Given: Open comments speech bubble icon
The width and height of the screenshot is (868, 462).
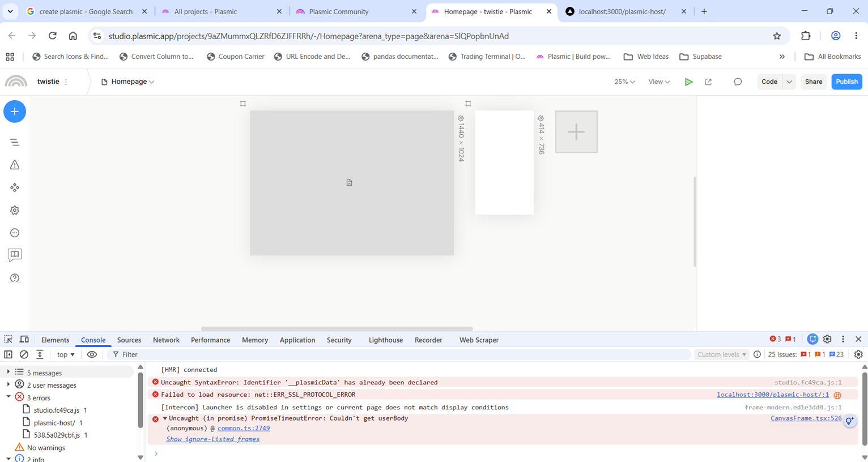Looking at the screenshot, I should coord(738,82).
